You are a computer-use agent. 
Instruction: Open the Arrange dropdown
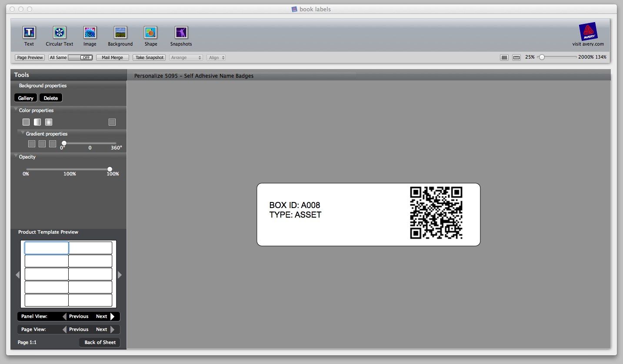pos(186,57)
